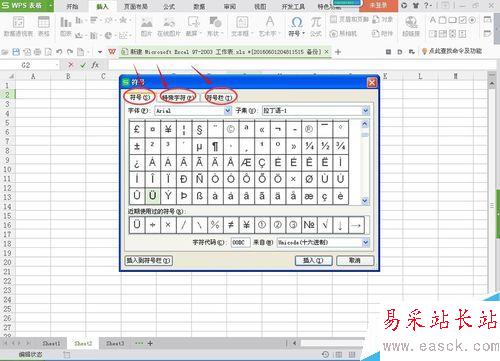Select the 特殊字符 tab in symbol dialog

[178, 97]
